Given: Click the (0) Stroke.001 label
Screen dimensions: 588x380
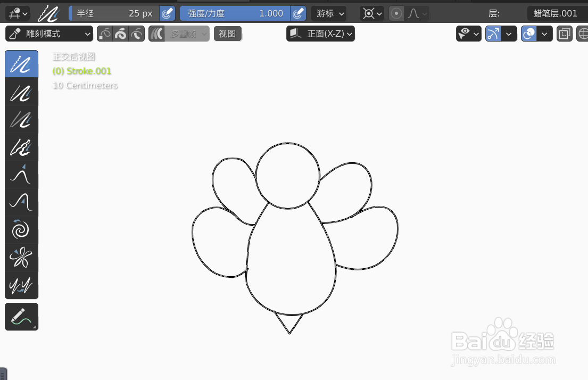Looking at the screenshot, I should click(x=82, y=71).
